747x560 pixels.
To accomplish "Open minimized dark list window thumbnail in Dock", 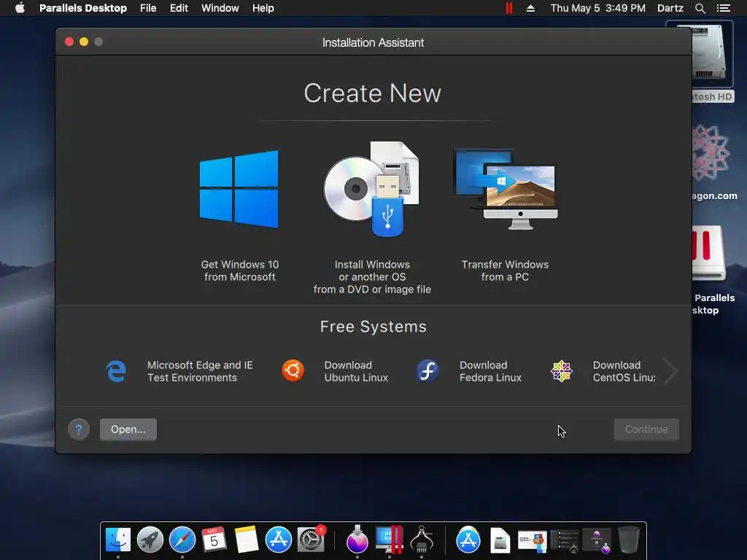I will click(x=564, y=541).
